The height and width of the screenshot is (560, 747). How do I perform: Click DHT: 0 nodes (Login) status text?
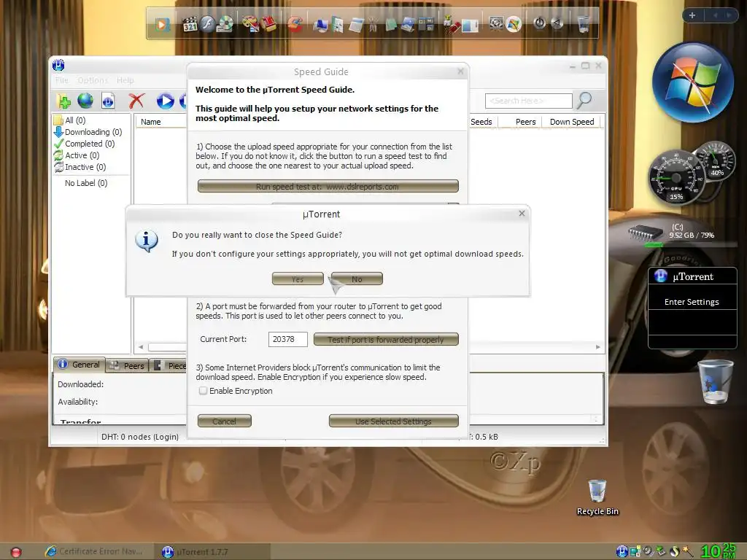140,437
